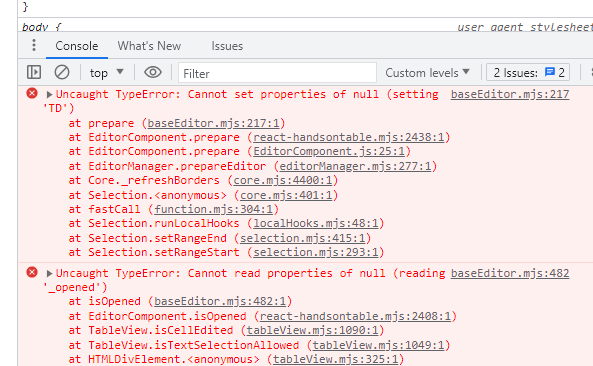The height and width of the screenshot is (366, 593).
Task: Open the baseEditor.mjs:217:1 stack link
Action: click(213, 123)
